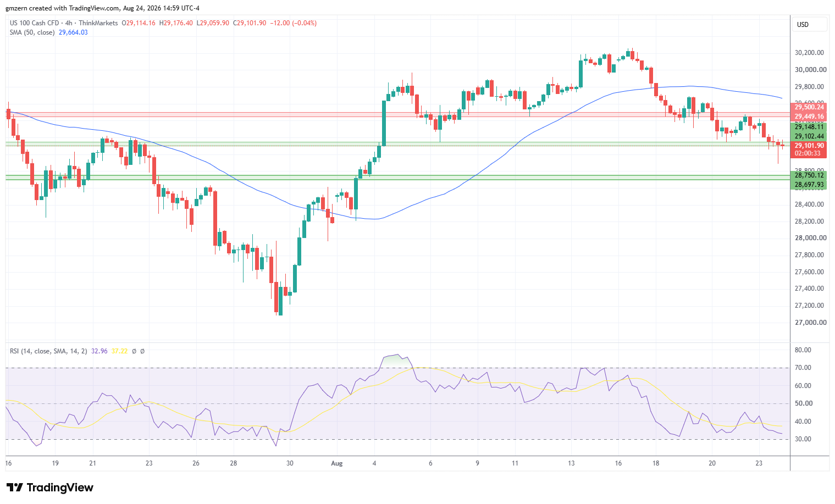Click the green 28,697.93 price tag
The height and width of the screenshot is (504, 835).
tap(809, 185)
